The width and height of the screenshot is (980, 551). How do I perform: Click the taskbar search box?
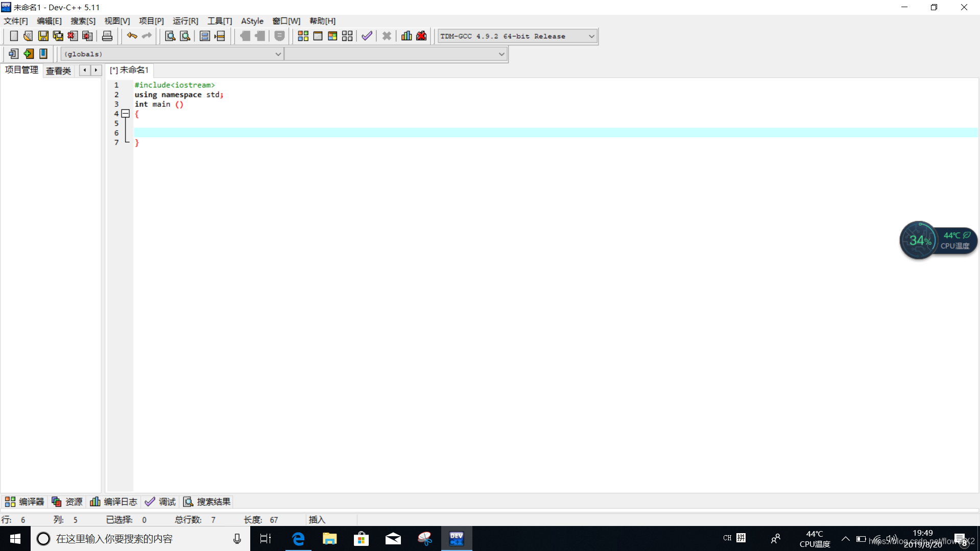[x=140, y=539]
